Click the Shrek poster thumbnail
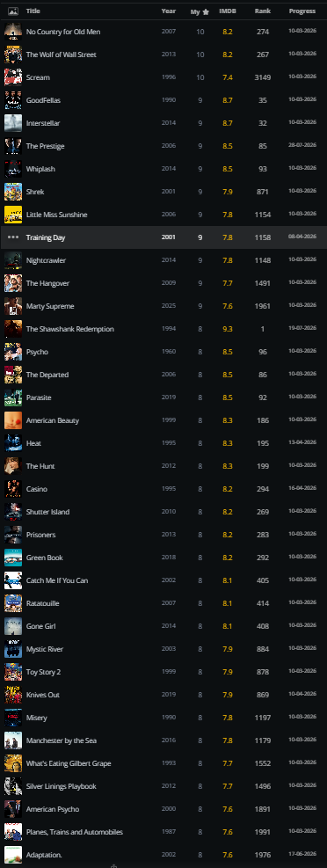 [x=12, y=192]
